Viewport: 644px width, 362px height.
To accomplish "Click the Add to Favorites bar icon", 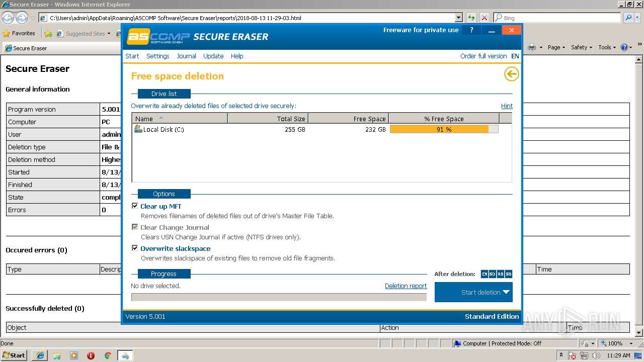I will click(x=48, y=34).
